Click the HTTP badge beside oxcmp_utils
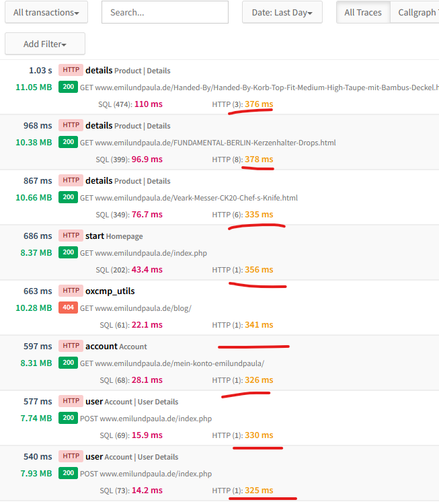 pos(71,291)
